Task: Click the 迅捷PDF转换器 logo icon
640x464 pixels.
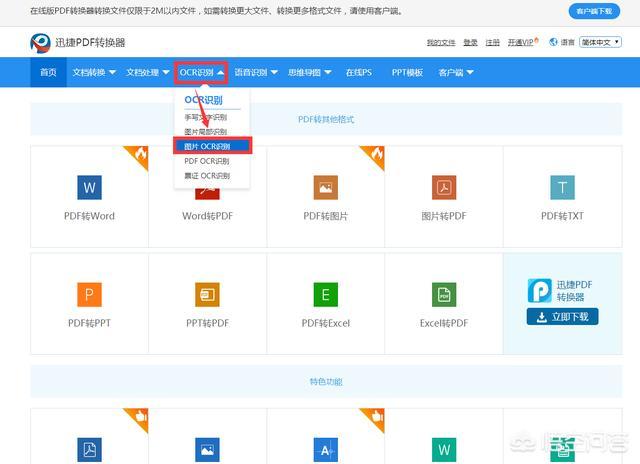Action: pos(40,43)
